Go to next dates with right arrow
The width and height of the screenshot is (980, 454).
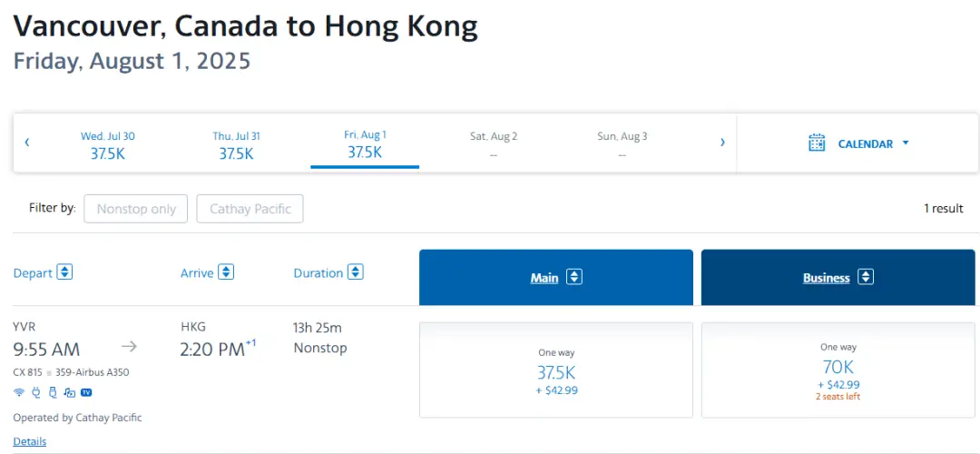722,143
